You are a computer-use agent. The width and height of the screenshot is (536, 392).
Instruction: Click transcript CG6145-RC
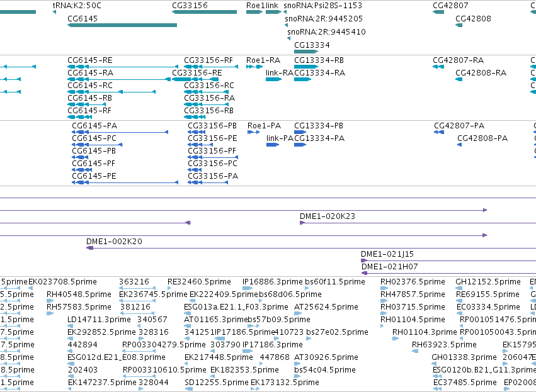pyautogui.click(x=90, y=86)
